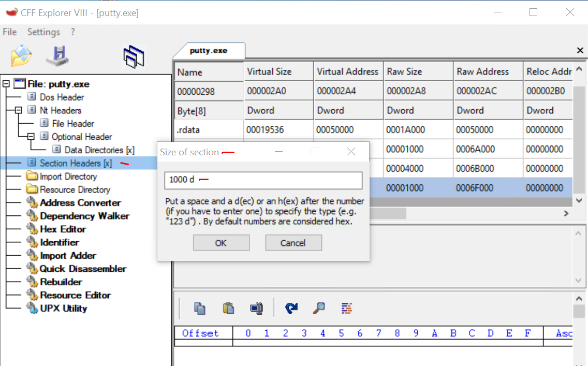Collapse the Nt Headers node

pos(20,110)
